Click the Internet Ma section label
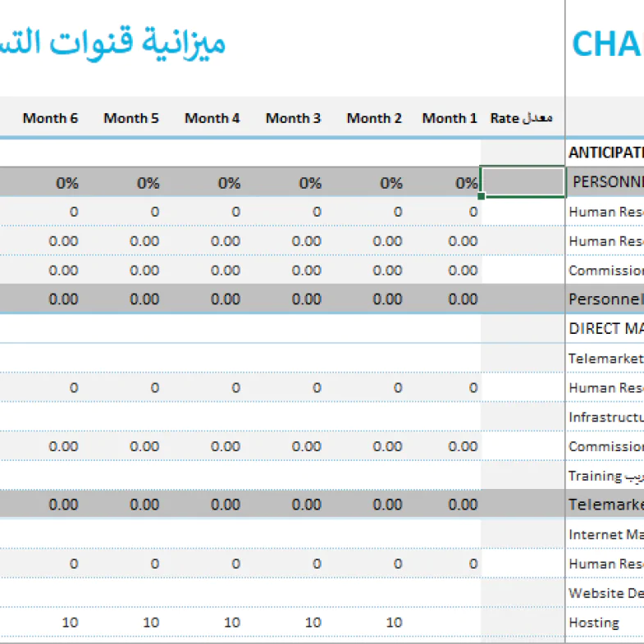This screenshot has width=644, height=644. click(x=605, y=535)
